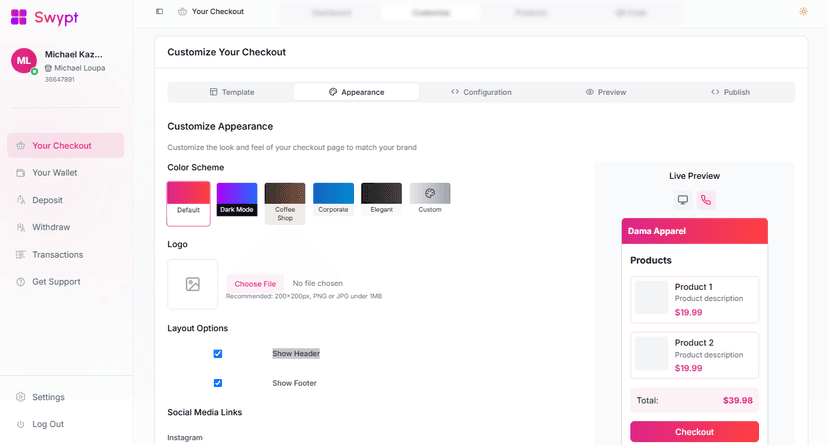828x445 pixels.
Task: Toggle the sun theme icon
Action: pos(803,12)
